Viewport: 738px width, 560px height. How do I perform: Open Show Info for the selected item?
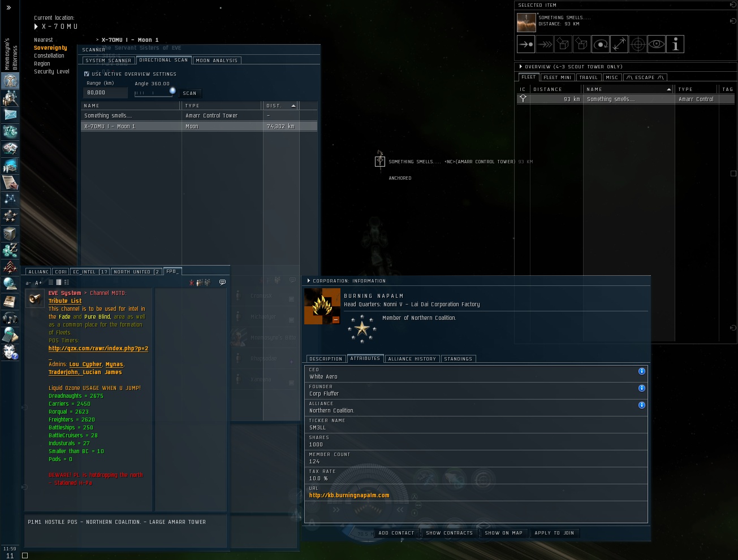pyautogui.click(x=675, y=44)
